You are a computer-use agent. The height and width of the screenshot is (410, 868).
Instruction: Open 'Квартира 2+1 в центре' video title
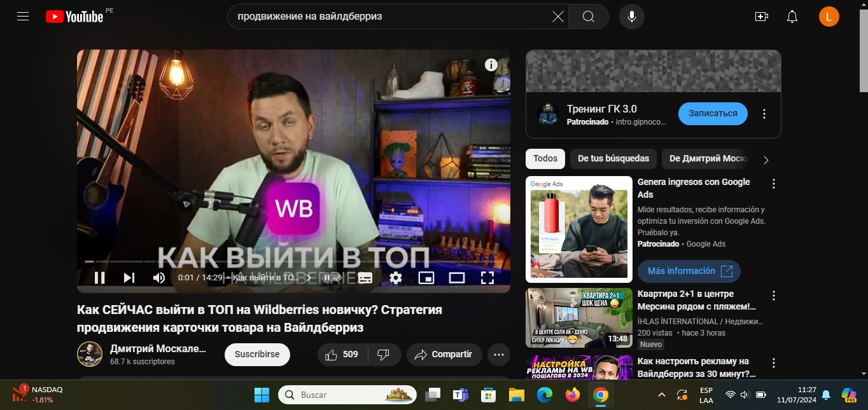pos(696,300)
